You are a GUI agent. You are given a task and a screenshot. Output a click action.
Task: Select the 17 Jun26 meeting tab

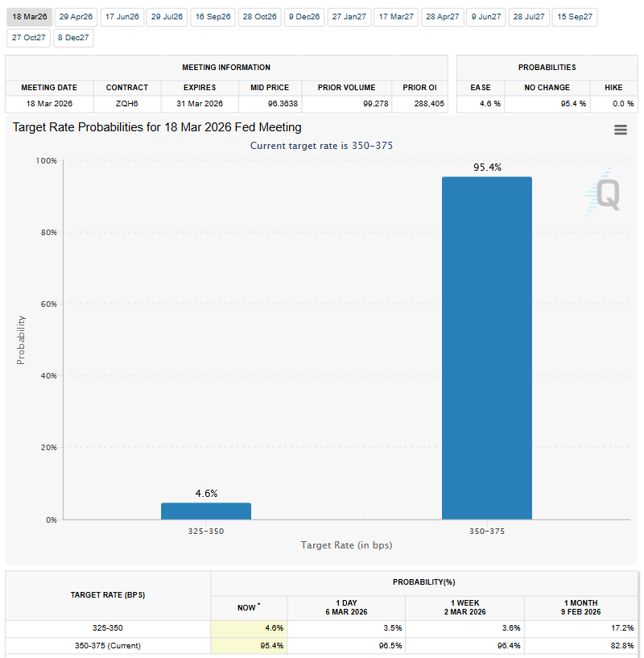click(122, 16)
